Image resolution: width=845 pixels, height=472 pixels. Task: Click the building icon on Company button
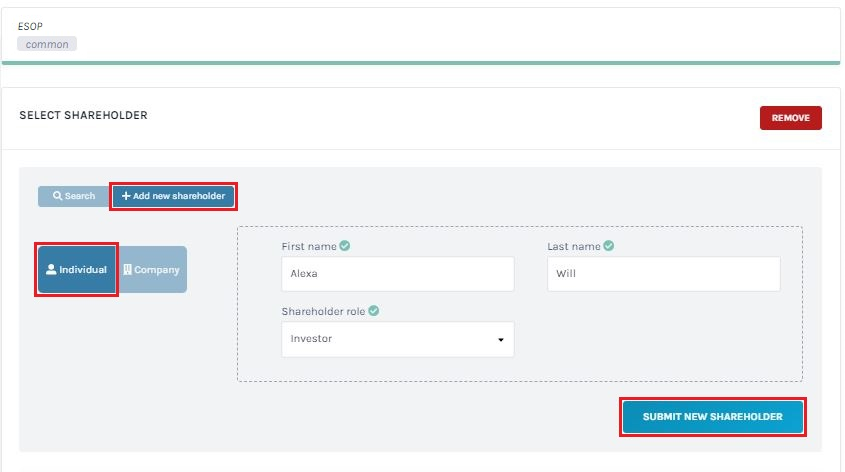pos(128,269)
